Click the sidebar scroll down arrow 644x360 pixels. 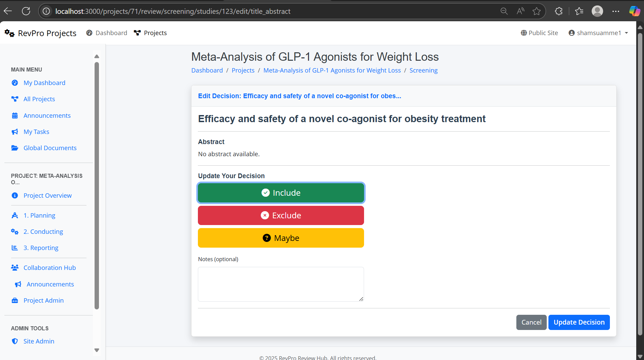[97, 350]
